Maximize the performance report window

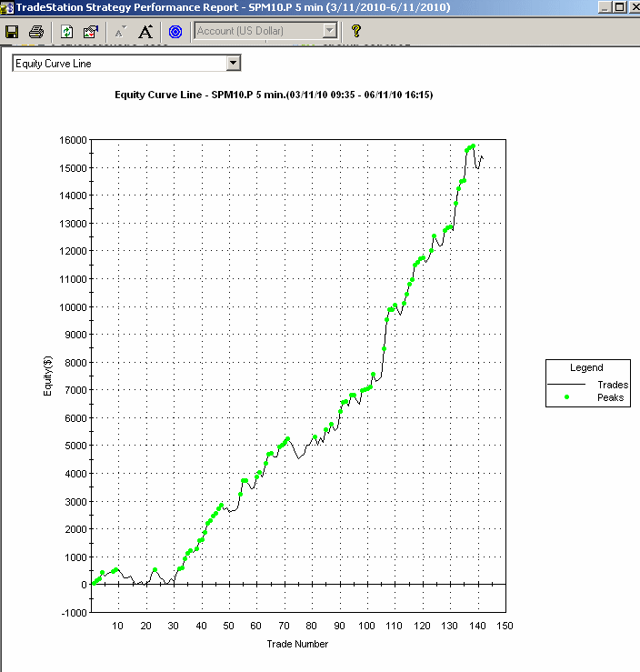coord(619,7)
